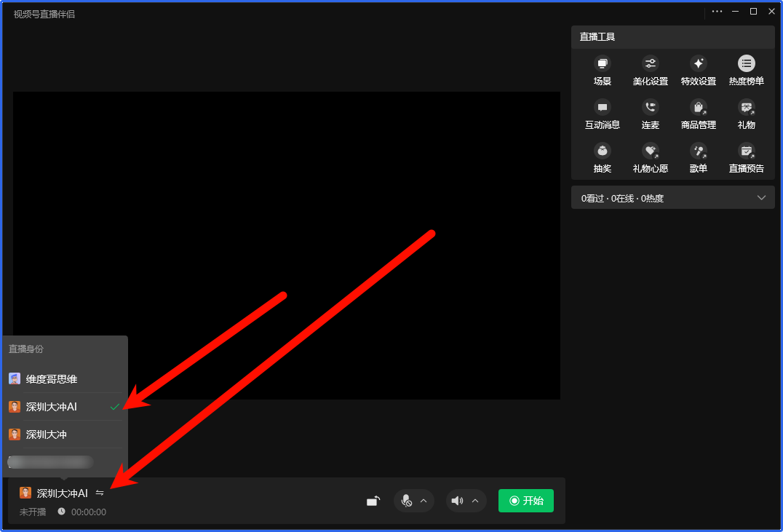Screen dimensions: 783x532
Task: Open the 场景 scene tool
Action: [602, 64]
